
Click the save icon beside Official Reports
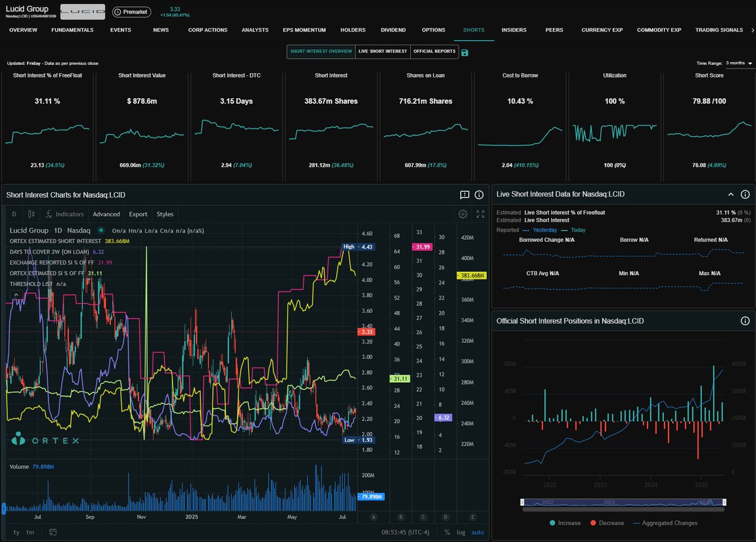464,52
